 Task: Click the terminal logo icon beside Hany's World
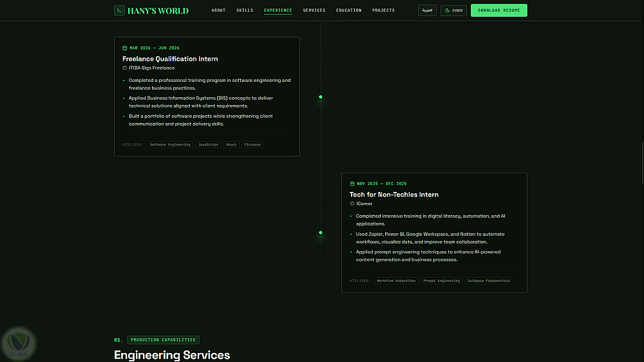pos(119,10)
